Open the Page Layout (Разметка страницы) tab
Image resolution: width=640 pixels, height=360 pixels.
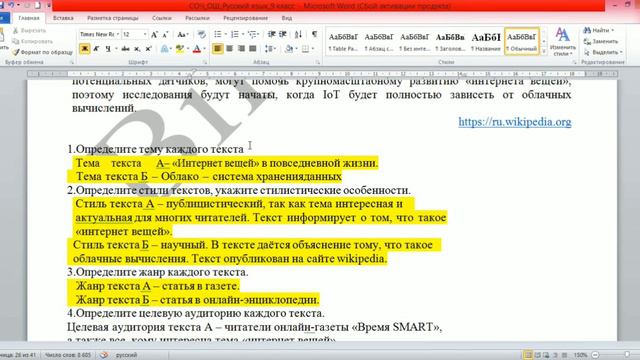pos(113,18)
